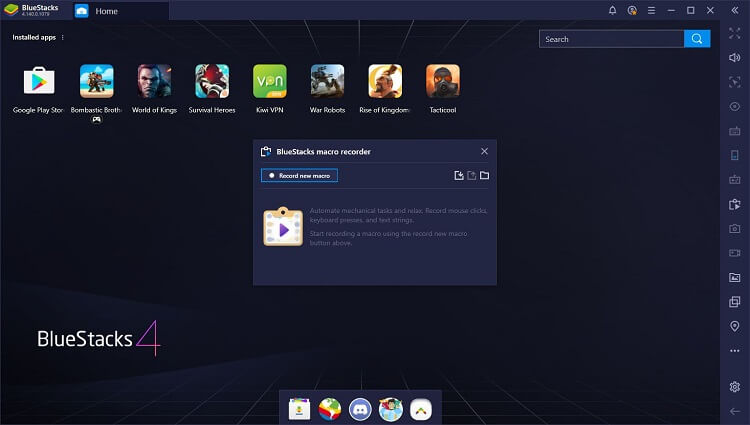Open the account profile icon

pos(632,10)
